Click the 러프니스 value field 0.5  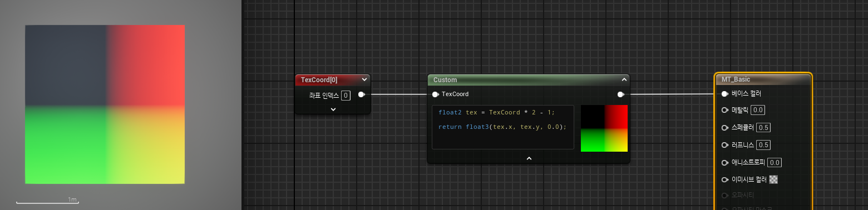pos(763,145)
